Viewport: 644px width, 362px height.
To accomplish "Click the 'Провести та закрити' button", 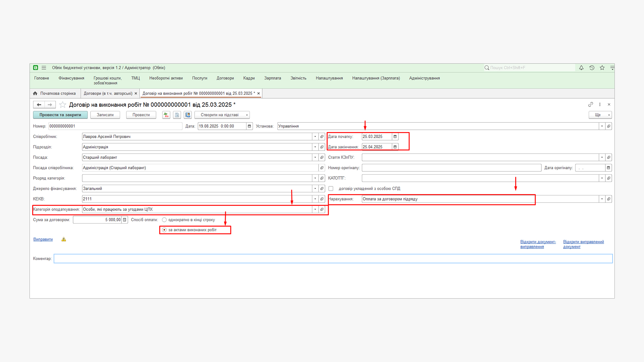I will tap(60, 115).
